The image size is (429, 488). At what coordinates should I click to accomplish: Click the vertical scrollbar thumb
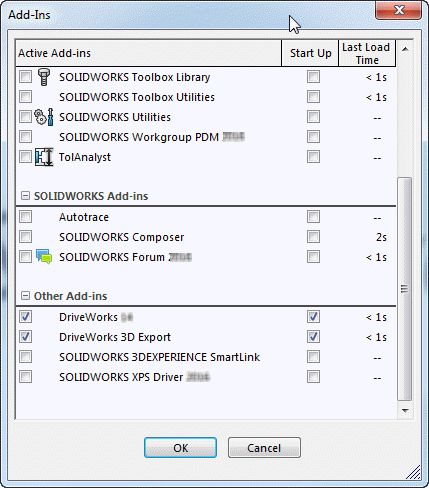tap(405, 289)
